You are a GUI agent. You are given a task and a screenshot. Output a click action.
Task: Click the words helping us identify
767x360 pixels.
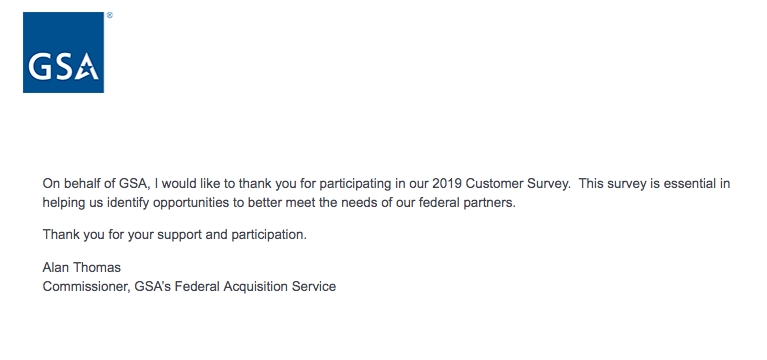click(96, 203)
